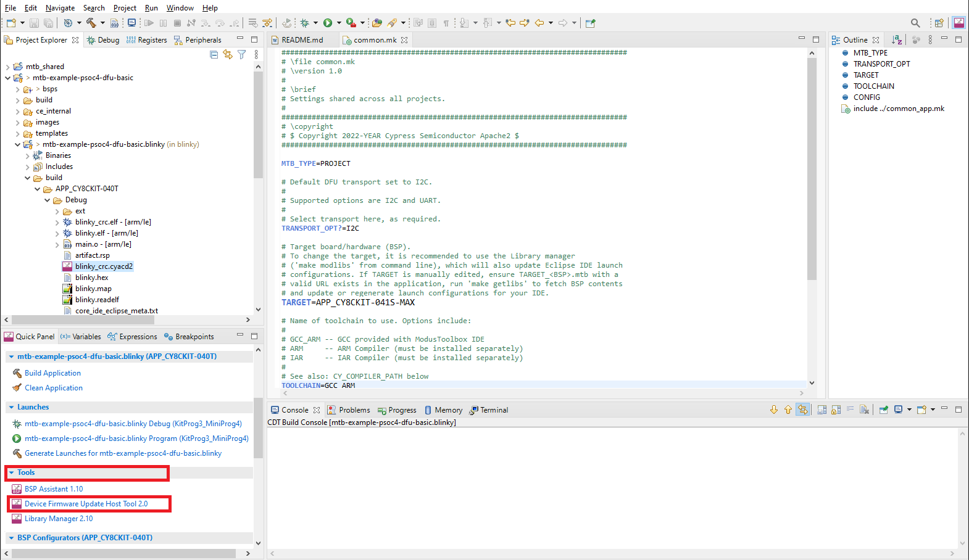Open Project Explorer View Menu dots

pos(256,54)
